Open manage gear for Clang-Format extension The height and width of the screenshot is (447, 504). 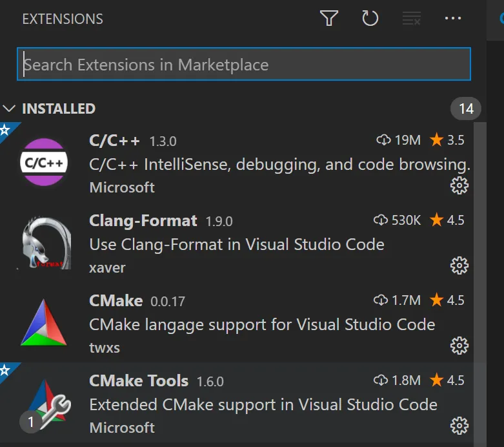pyautogui.click(x=459, y=265)
